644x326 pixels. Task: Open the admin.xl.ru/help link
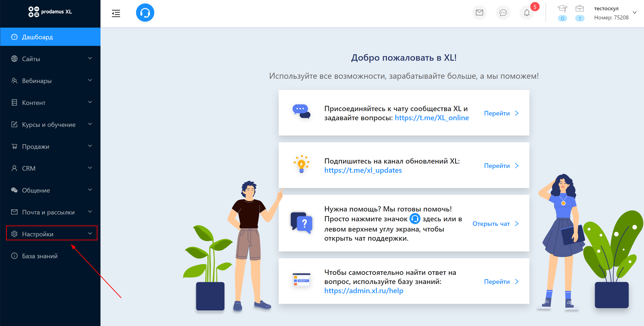[x=363, y=291]
